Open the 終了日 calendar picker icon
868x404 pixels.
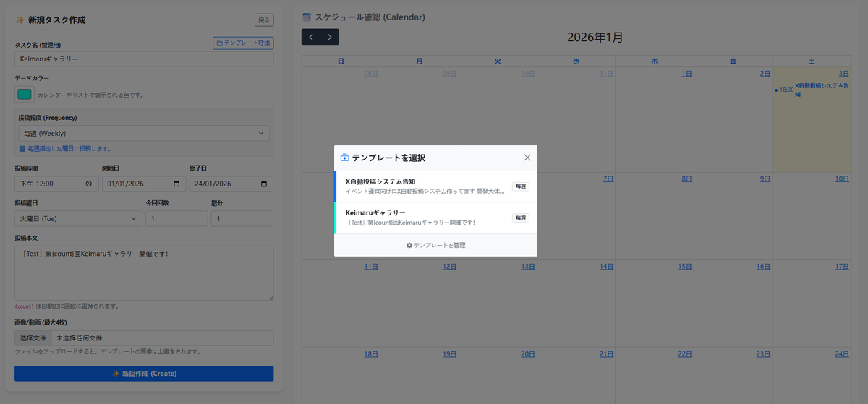[264, 184]
